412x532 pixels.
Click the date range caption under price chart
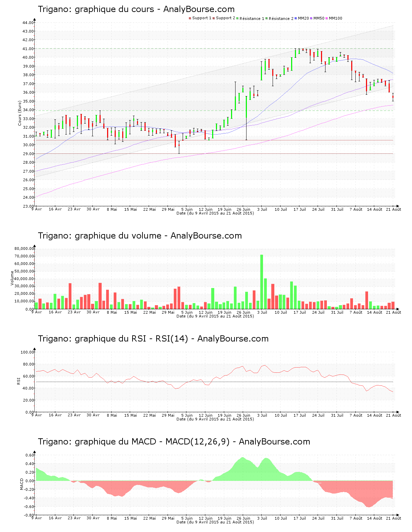pyautogui.click(x=215, y=213)
